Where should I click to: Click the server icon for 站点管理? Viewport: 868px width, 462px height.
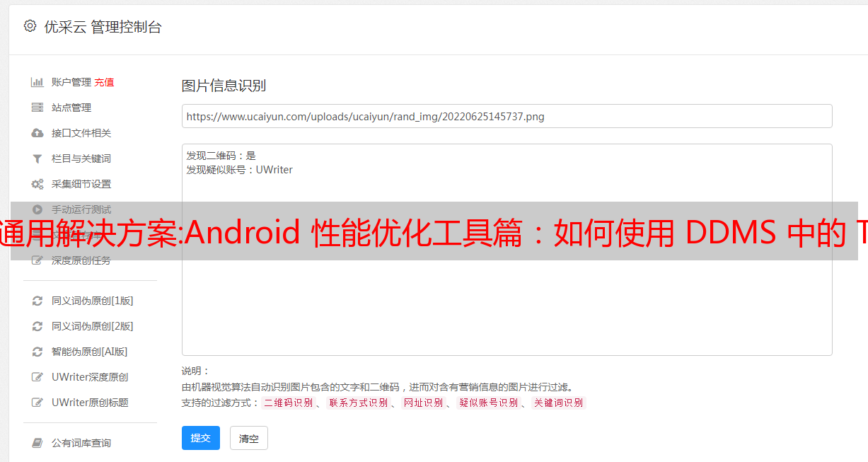point(37,108)
